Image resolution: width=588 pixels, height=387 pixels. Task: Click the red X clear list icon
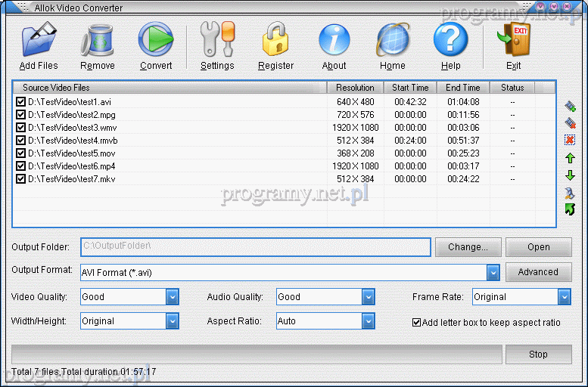[570, 140]
